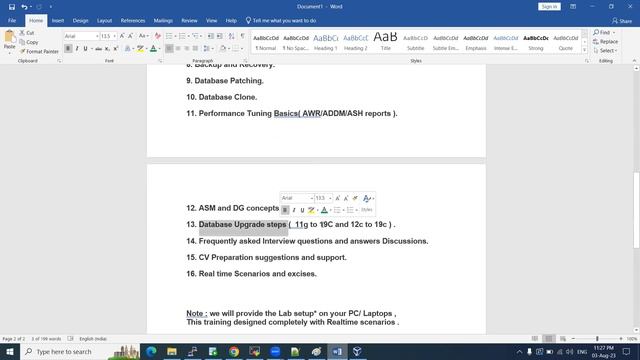Switch to the Review tab
Screen dimensions: 640x360
[x=189, y=20]
